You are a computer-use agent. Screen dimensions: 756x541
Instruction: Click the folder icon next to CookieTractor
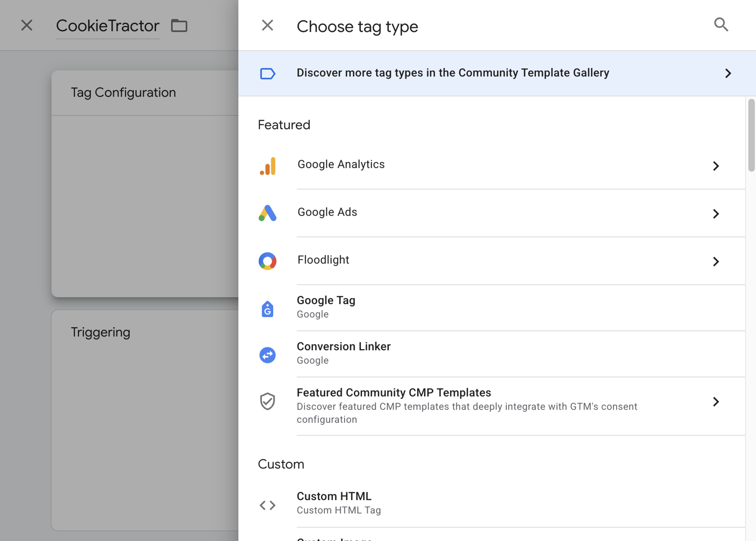[179, 26]
